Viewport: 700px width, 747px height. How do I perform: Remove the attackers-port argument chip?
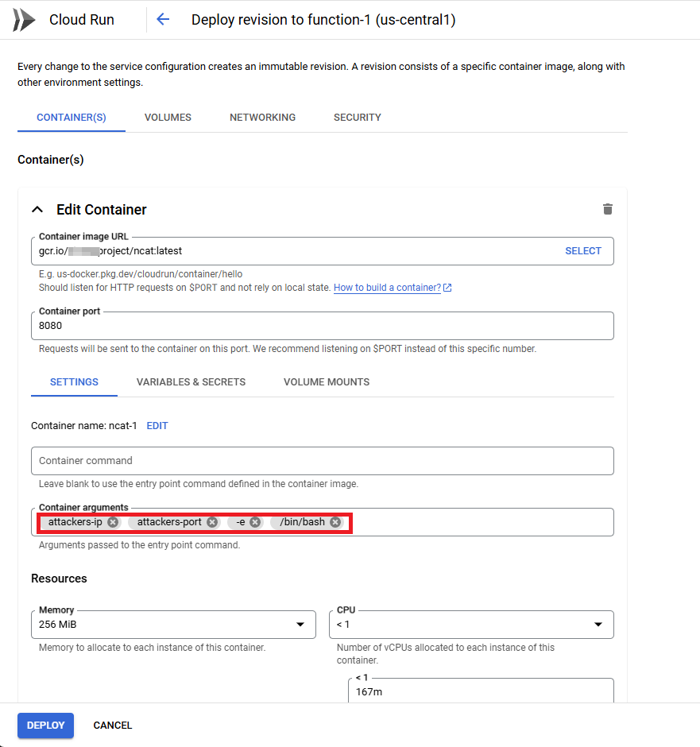[x=211, y=522]
